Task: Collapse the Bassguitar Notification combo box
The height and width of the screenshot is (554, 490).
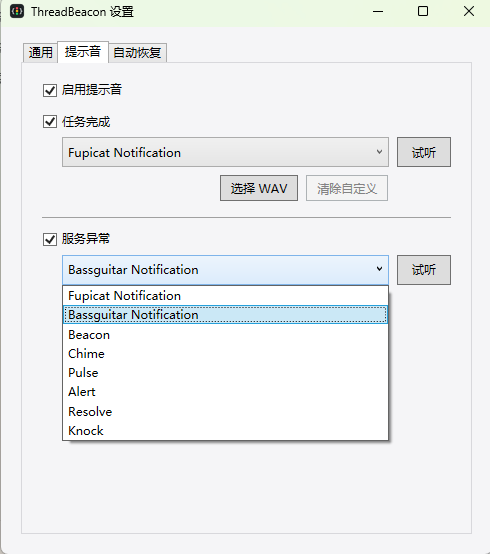Action: coord(225,270)
